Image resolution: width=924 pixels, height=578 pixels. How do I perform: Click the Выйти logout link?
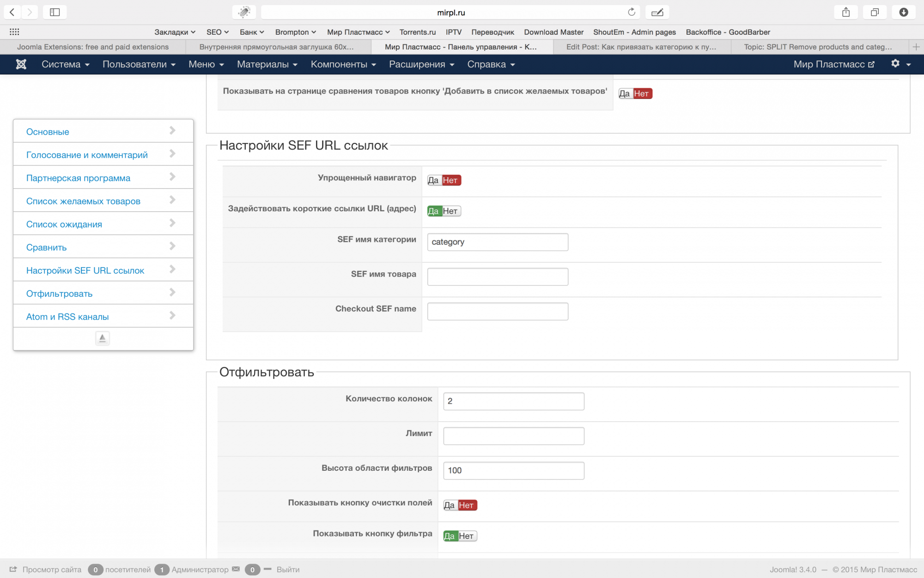coord(288,570)
